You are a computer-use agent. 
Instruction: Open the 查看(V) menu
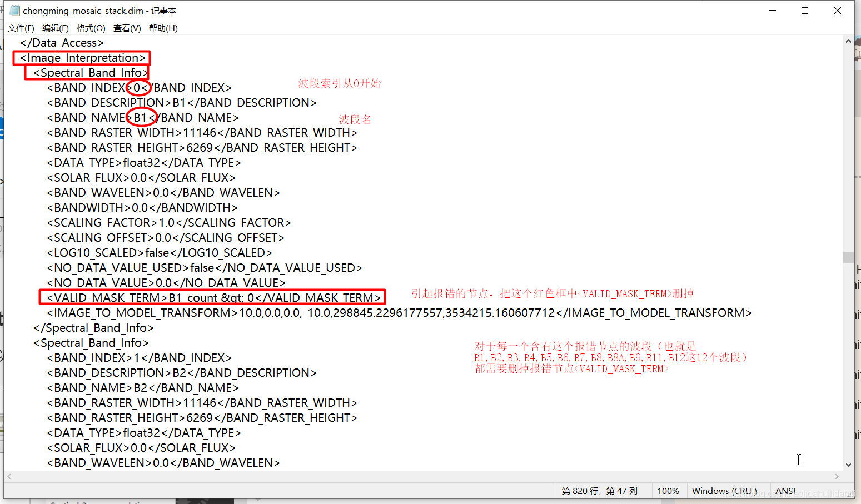coord(127,28)
